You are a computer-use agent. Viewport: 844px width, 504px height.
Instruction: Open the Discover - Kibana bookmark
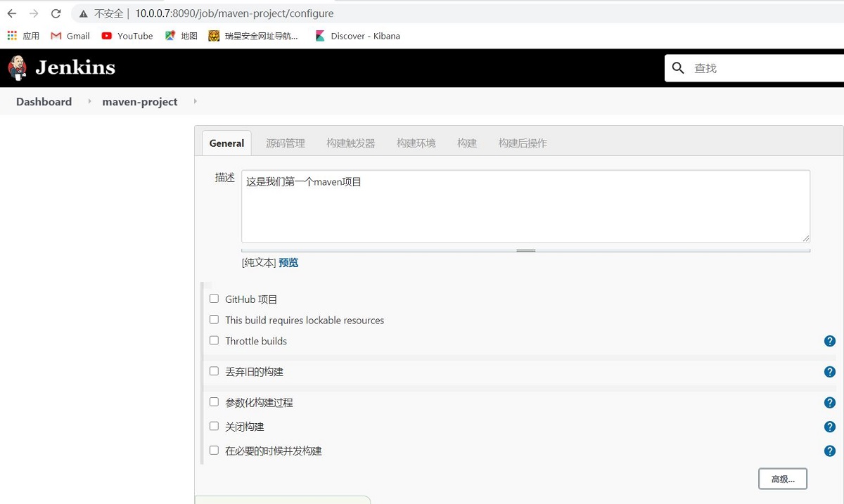pyautogui.click(x=357, y=36)
